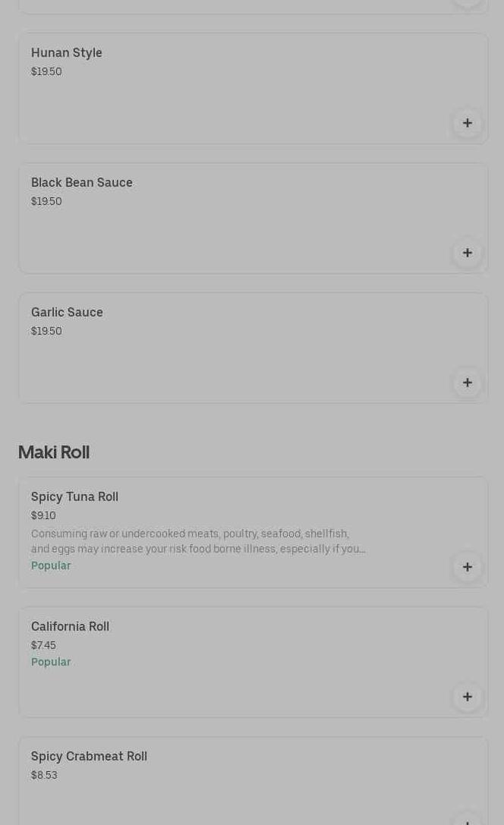Click the $19.50 price under Hunan Style

point(46,71)
